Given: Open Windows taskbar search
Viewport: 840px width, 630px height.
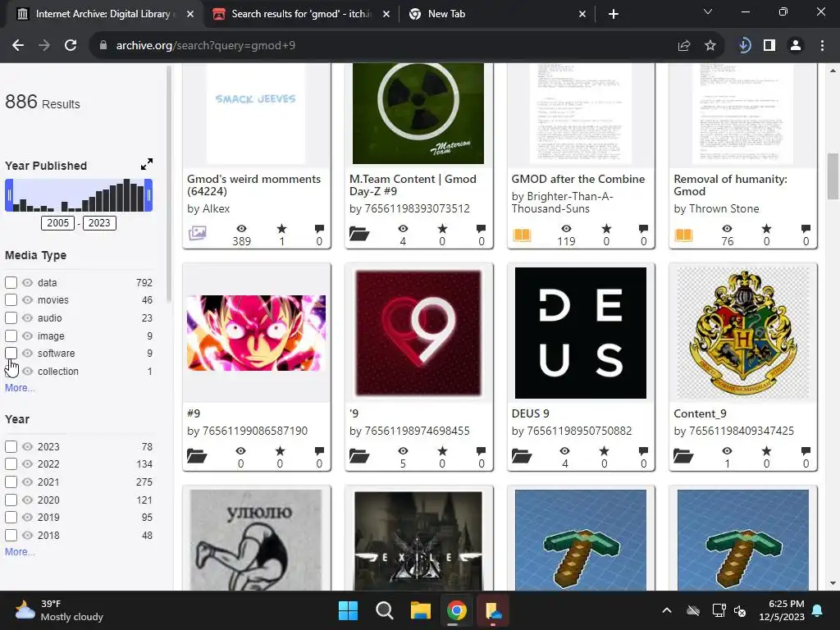Looking at the screenshot, I should (384, 610).
